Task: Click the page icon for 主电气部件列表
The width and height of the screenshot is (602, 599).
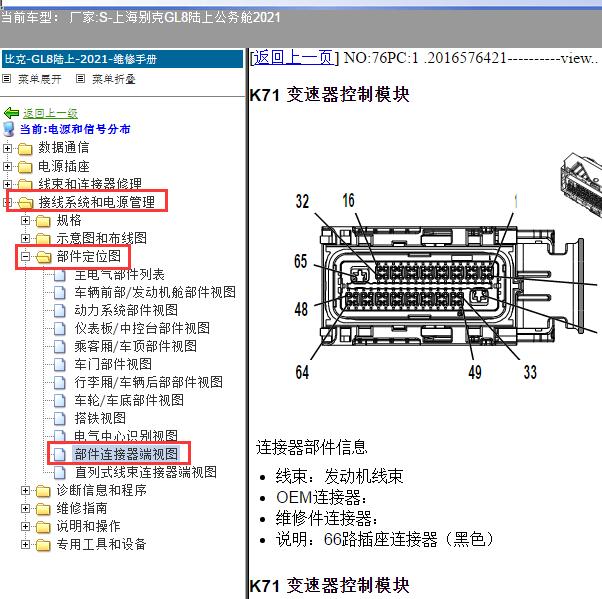Action: coord(60,275)
